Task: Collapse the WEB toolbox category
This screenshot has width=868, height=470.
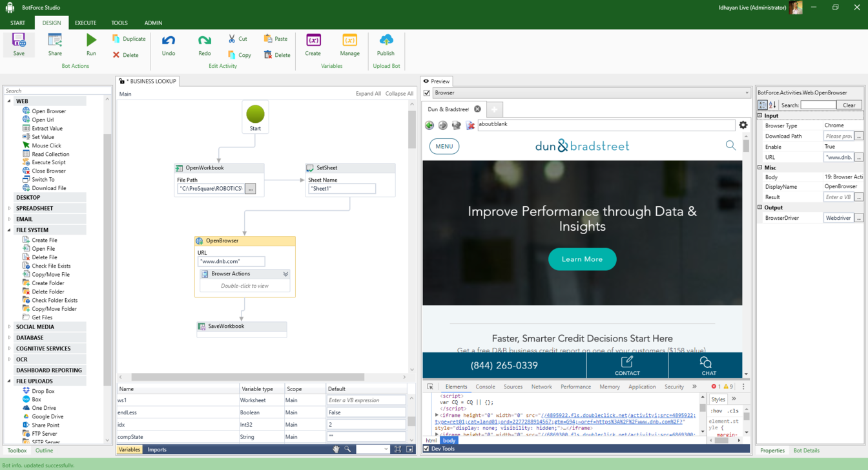Action: (9, 101)
